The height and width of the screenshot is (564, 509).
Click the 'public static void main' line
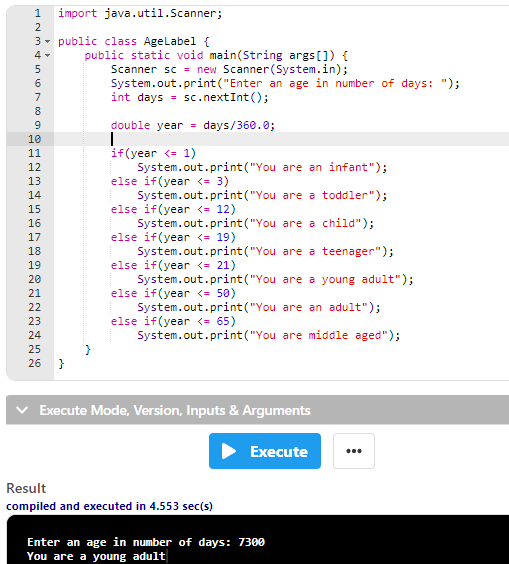(216, 55)
